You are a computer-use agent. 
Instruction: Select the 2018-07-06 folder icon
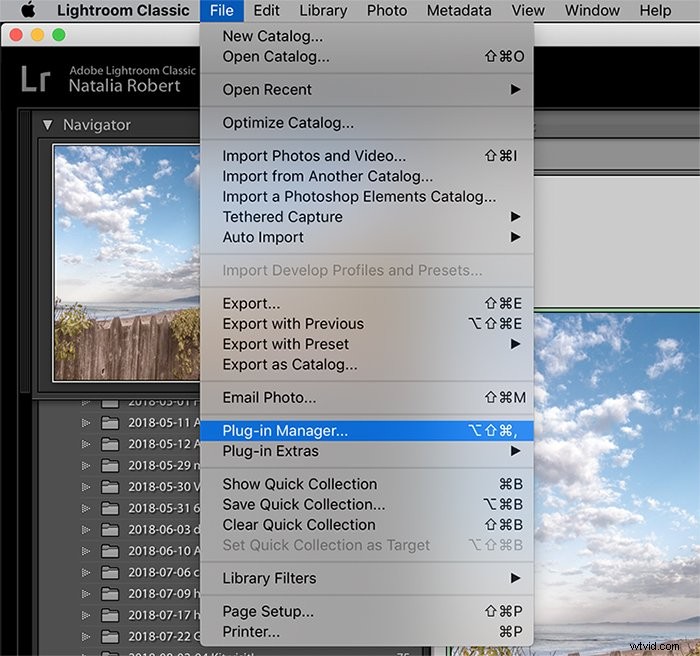110,572
